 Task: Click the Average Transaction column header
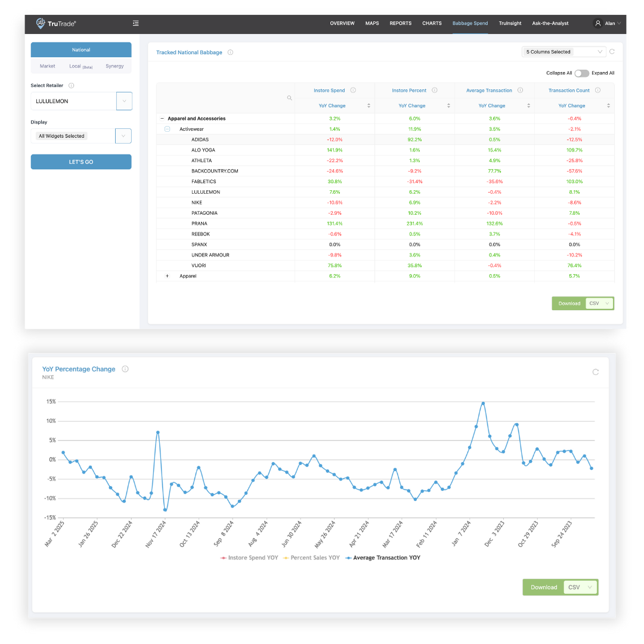(489, 91)
